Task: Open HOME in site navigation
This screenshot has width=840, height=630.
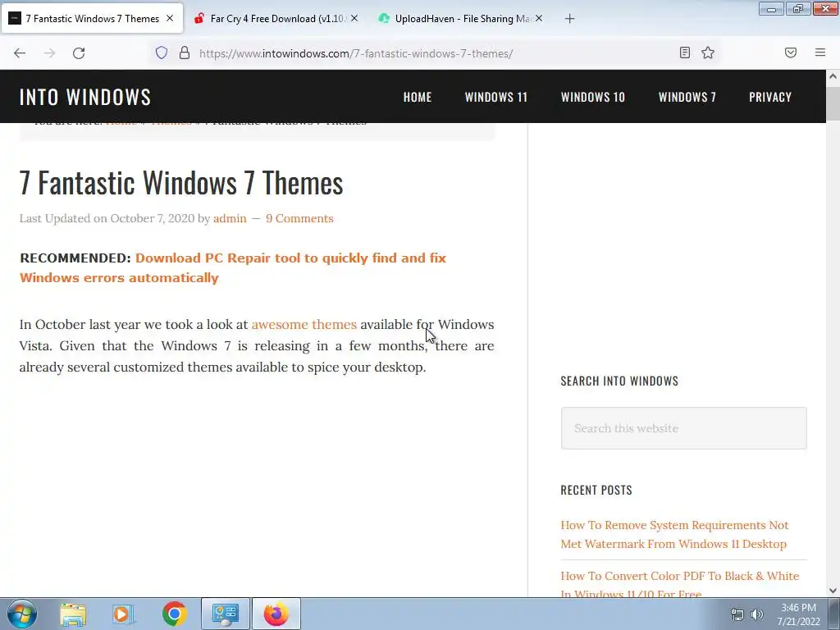Action: pos(418,97)
